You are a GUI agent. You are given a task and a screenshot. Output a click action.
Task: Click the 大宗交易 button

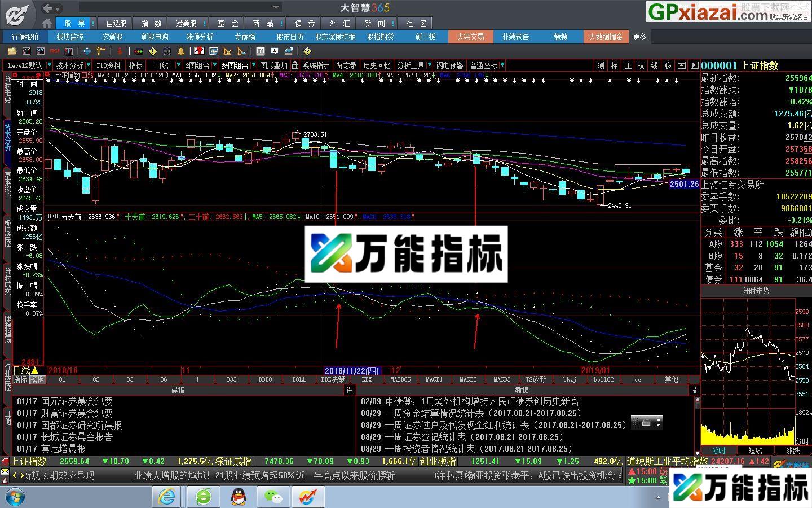[x=471, y=37]
